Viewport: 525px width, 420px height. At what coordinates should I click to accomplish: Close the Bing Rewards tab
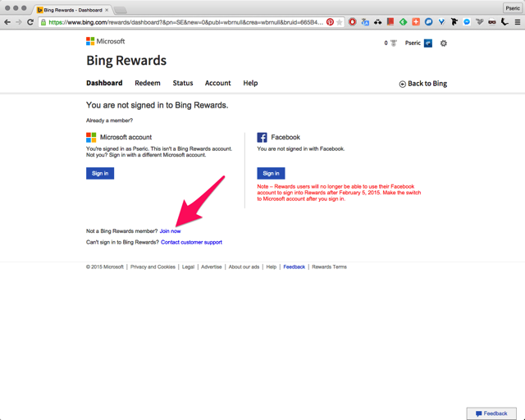(x=107, y=10)
